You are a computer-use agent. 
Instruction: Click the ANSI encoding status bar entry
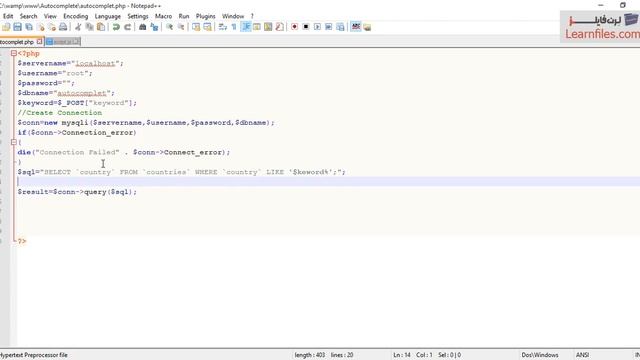point(582,355)
